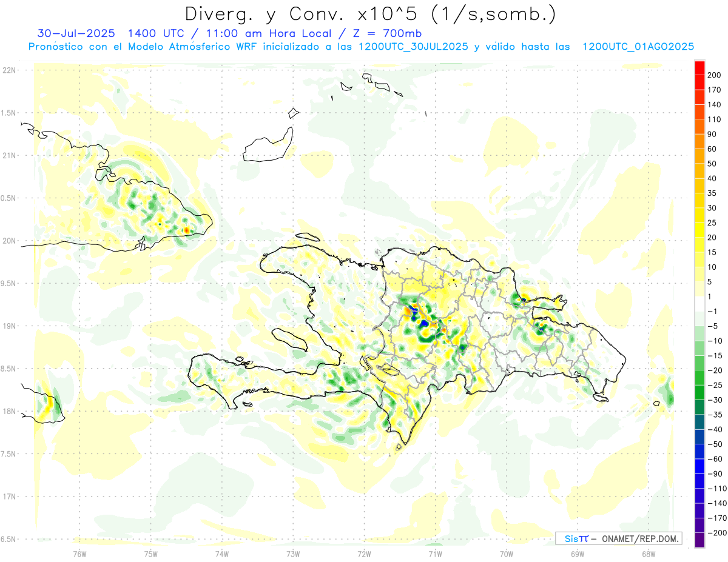Click the ONAMET/REP.DOM. credit label
This screenshot has height=562, width=728.
coord(640,538)
